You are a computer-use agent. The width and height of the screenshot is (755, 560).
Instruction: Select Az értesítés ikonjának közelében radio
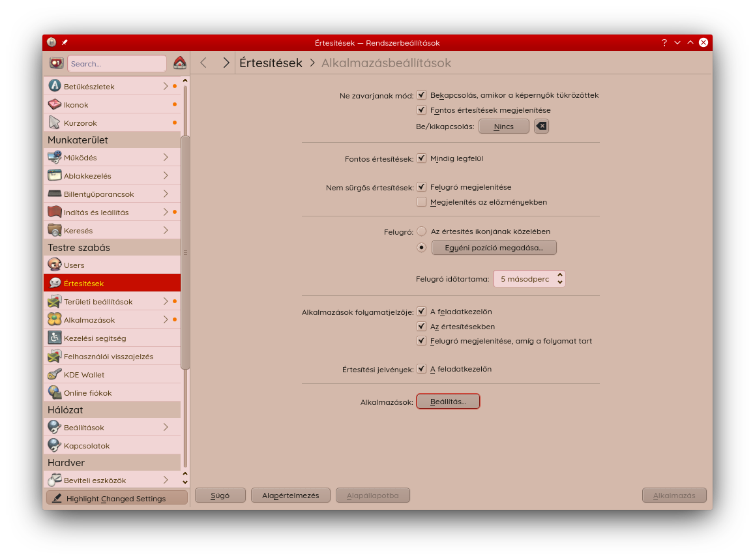(421, 231)
